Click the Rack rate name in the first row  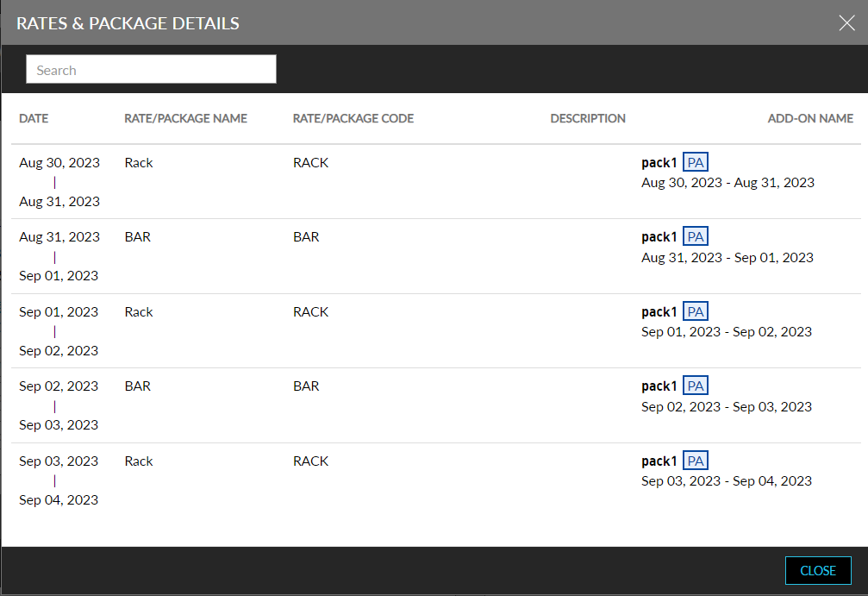click(x=138, y=162)
